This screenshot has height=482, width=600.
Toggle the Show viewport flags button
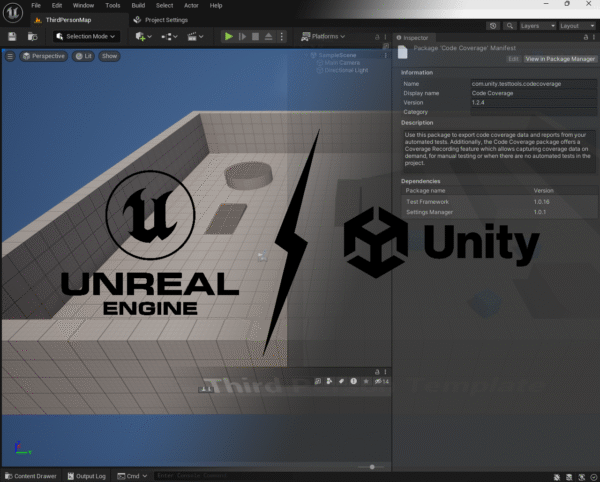(x=109, y=56)
